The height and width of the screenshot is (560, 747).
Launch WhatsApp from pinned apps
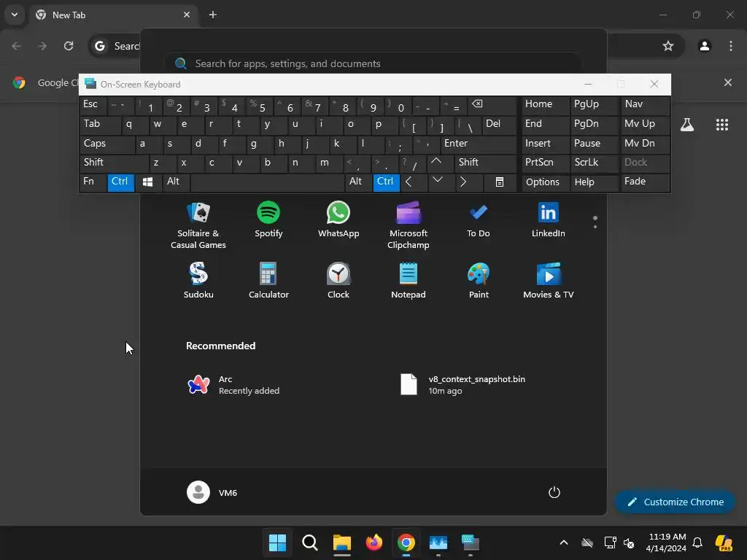[x=338, y=219]
